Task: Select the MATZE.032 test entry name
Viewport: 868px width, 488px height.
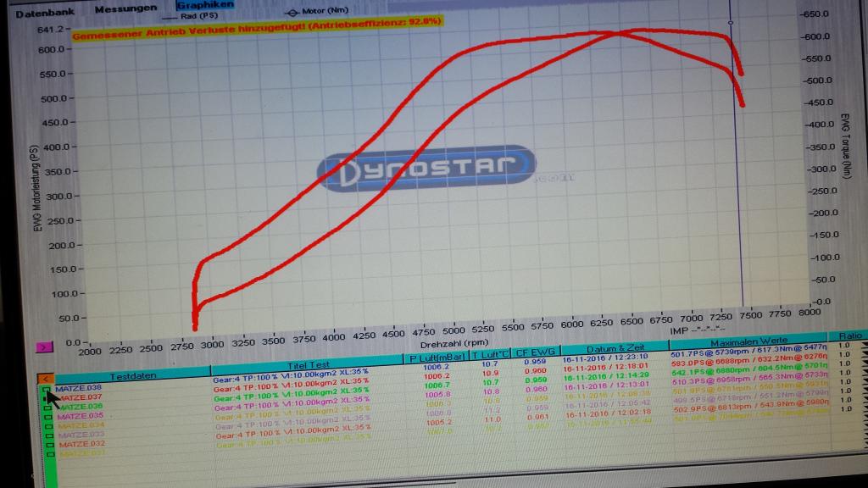Action: coord(81,443)
